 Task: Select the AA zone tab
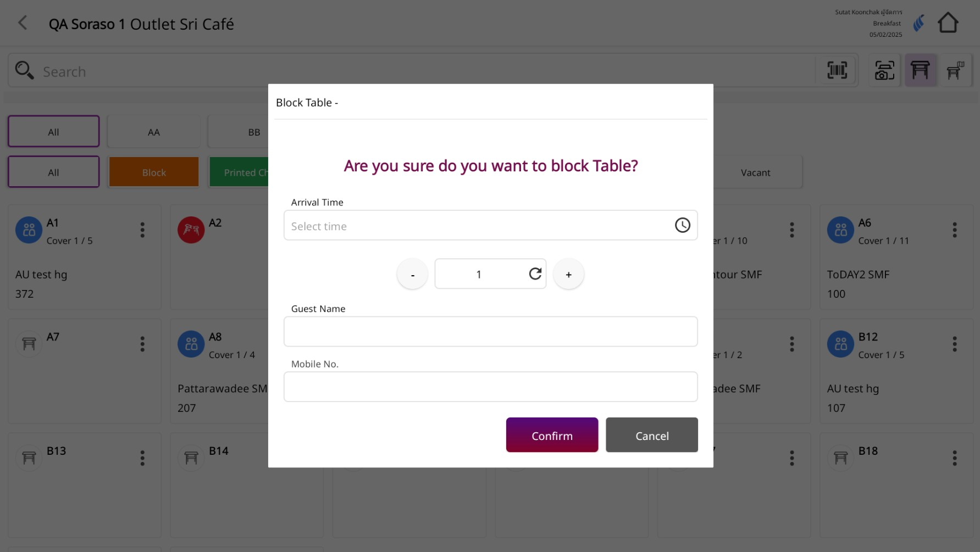tap(154, 132)
